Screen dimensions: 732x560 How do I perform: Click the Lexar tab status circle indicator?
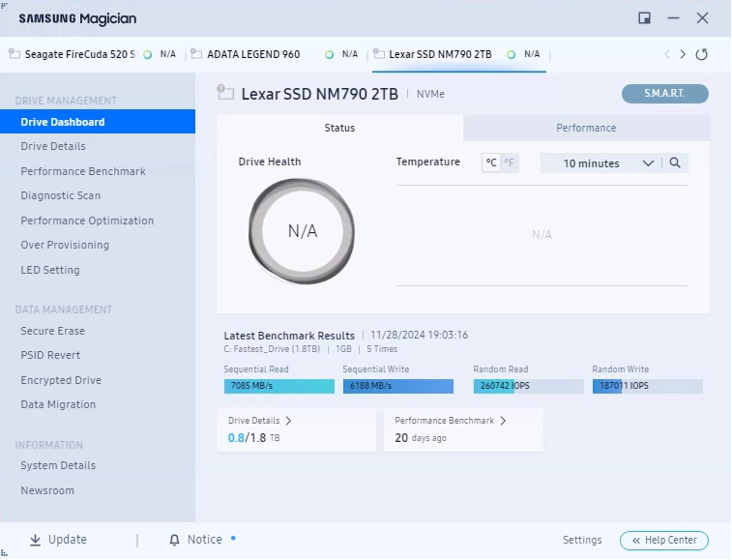[512, 54]
